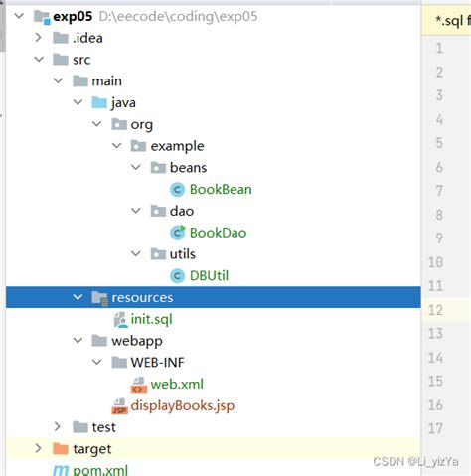Select the example package node
The width and height of the screenshot is (471, 476).
[177, 146]
